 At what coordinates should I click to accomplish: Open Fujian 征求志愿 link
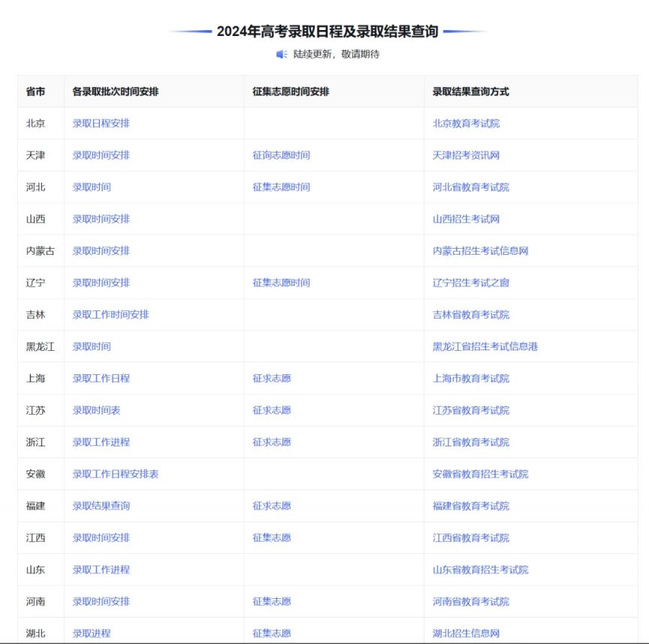tap(271, 506)
